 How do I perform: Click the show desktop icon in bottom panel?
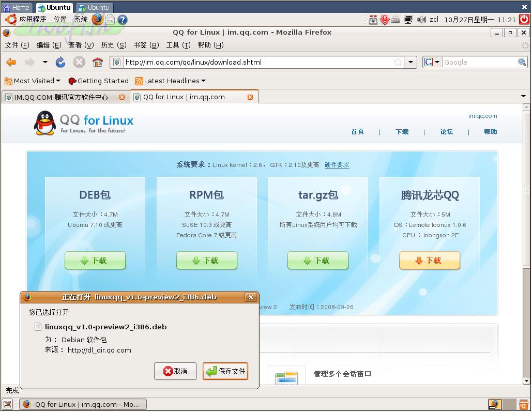coord(7,404)
